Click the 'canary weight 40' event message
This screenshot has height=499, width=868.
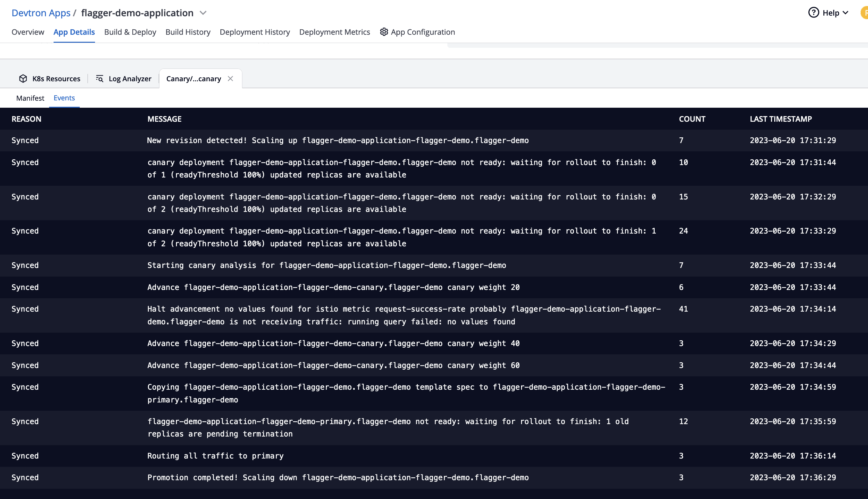coord(334,344)
